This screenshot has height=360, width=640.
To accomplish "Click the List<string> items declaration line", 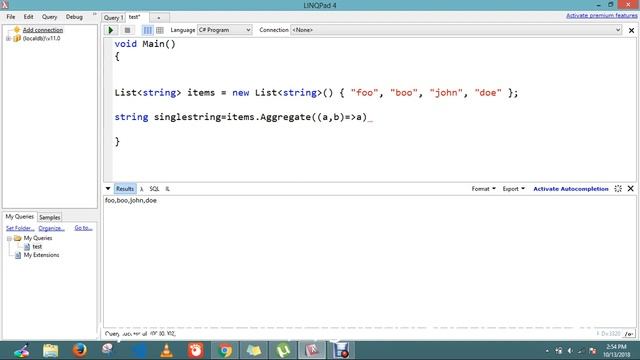I will tap(316, 93).
